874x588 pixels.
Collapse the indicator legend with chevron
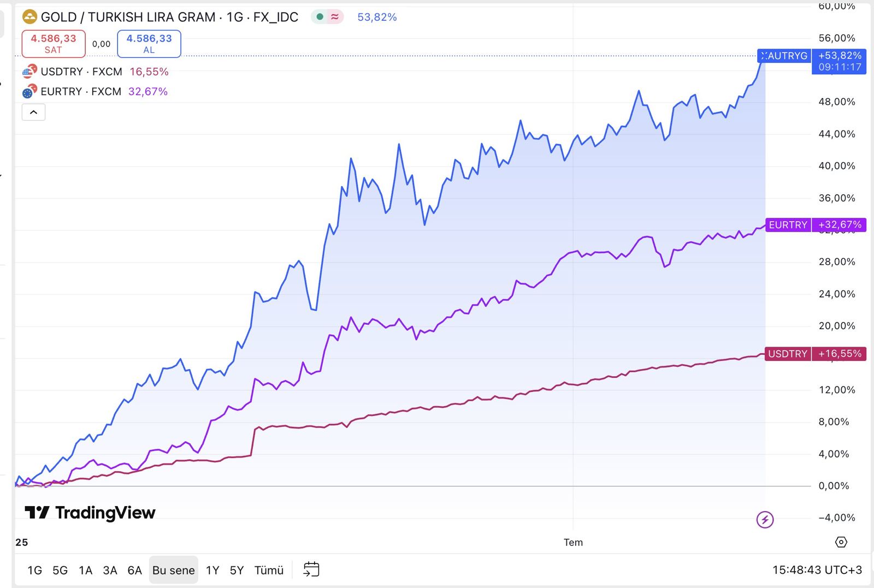click(x=33, y=112)
